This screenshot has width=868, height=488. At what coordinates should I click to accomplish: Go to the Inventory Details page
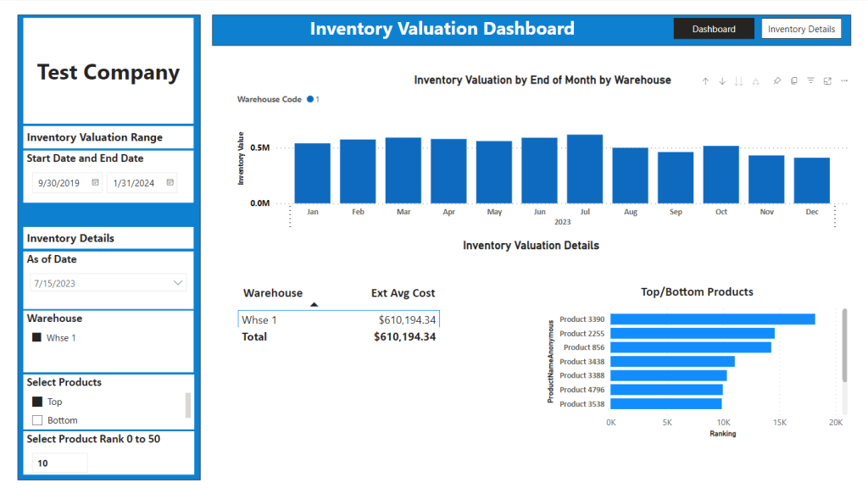[x=801, y=29]
